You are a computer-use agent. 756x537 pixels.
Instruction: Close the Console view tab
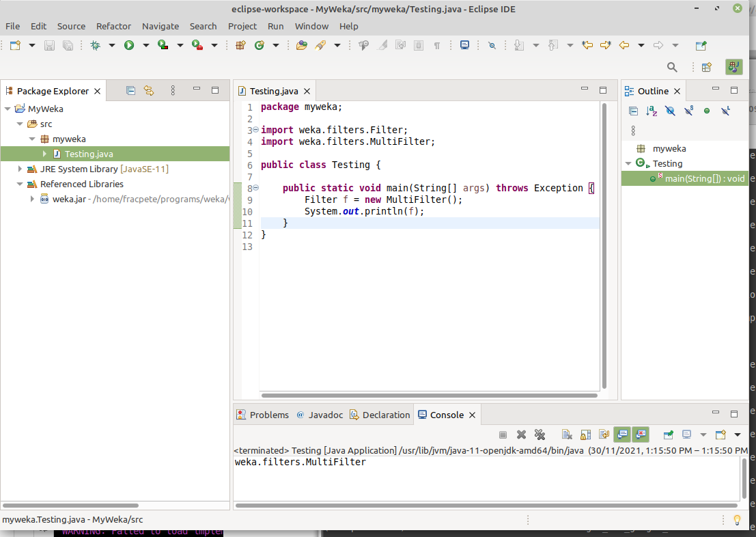473,415
